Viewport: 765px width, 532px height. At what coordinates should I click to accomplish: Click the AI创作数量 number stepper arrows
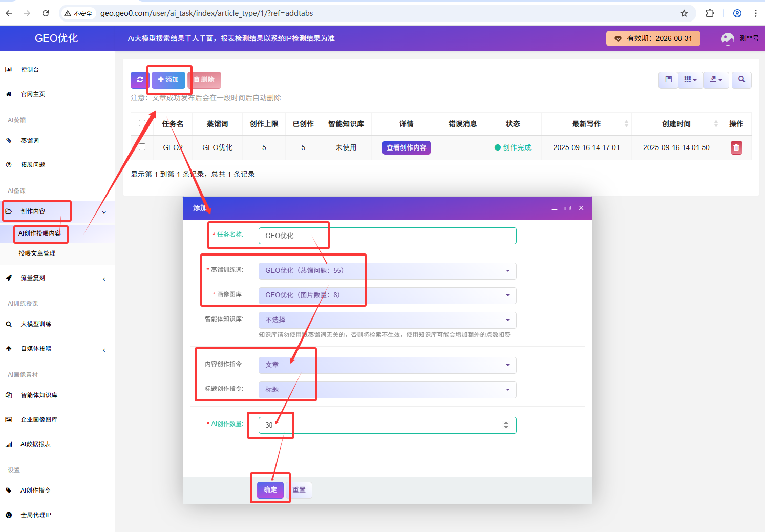(506, 425)
